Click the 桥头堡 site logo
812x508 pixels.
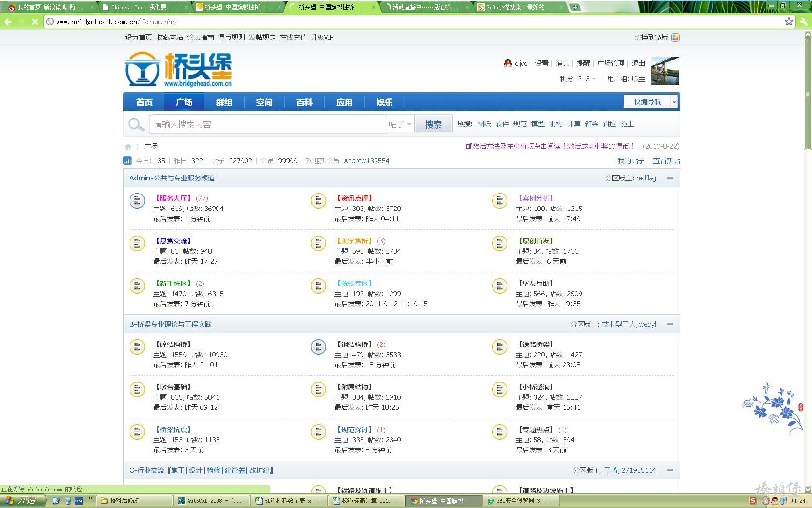coord(178,70)
